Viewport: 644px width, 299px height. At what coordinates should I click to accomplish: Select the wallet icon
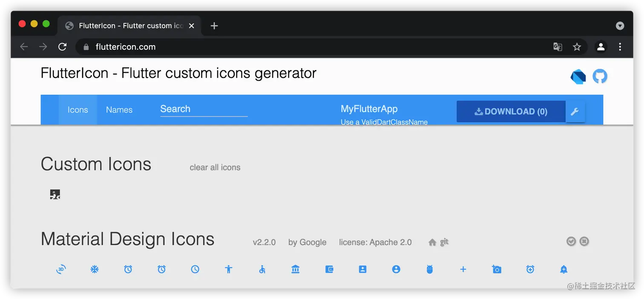tap(329, 269)
